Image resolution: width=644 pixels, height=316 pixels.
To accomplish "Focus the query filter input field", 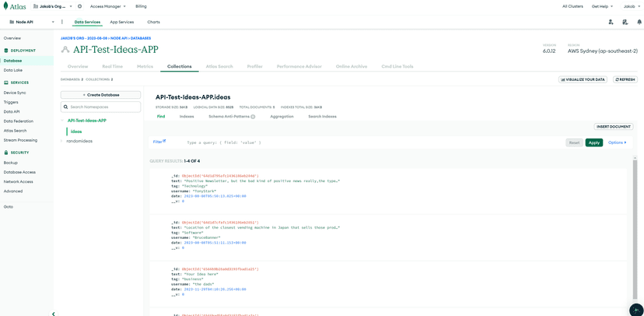I will tap(374, 142).
